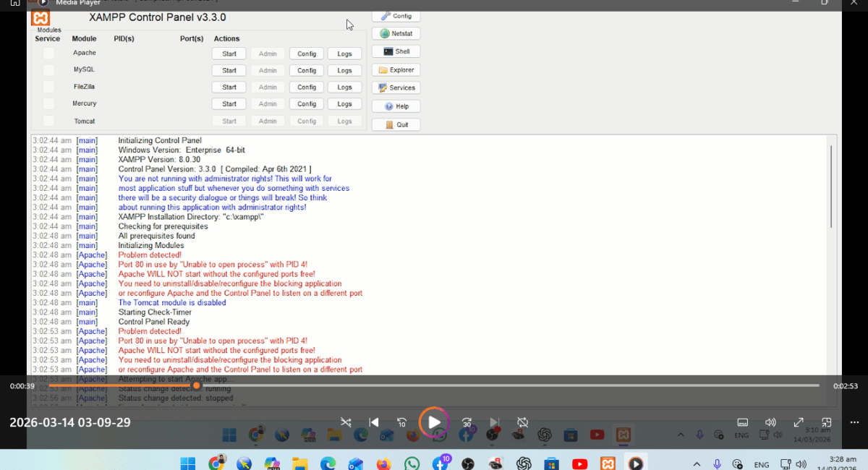Toggle repeat mode in Media Player
The image size is (868, 470).
point(522,422)
